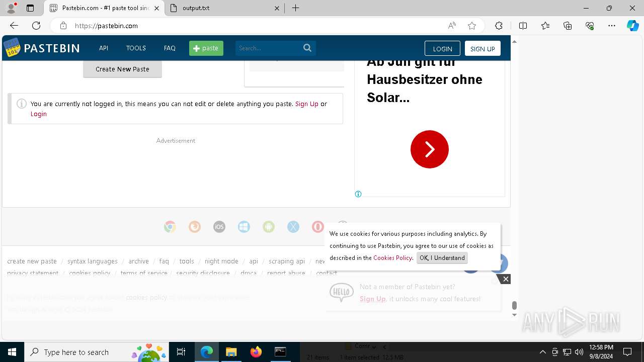The height and width of the screenshot is (362, 644).
Task: Open footer create new paste link
Action: [32, 261]
